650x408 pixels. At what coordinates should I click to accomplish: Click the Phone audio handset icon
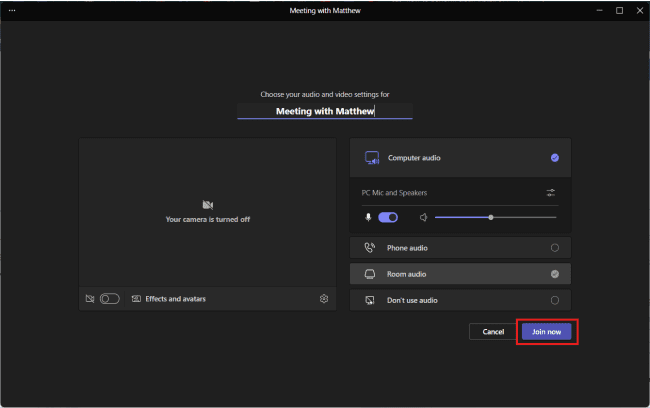[x=370, y=248]
